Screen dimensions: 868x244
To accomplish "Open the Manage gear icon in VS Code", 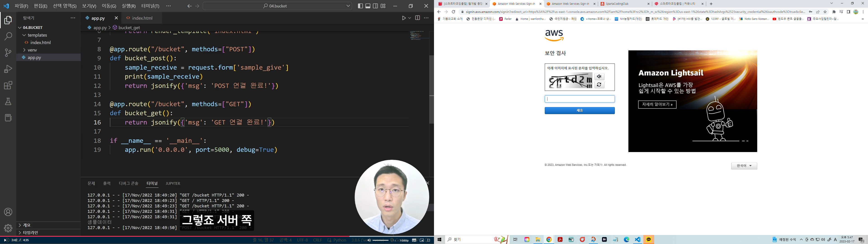I will [x=8, y=228].
